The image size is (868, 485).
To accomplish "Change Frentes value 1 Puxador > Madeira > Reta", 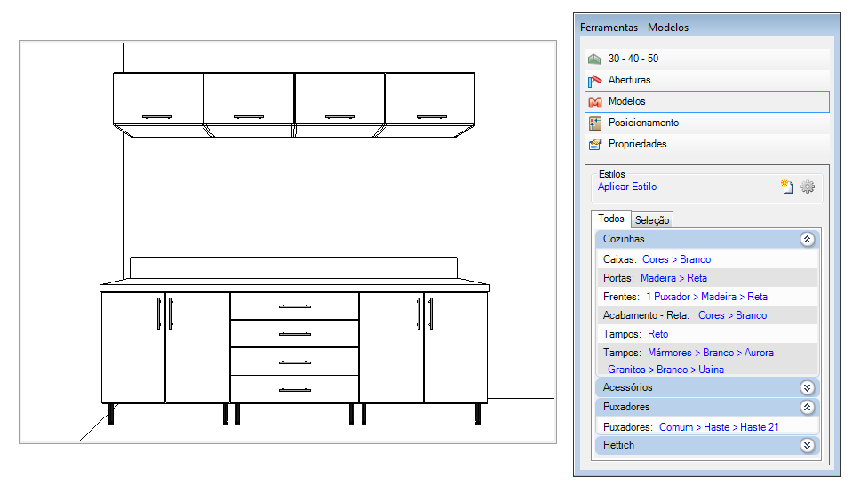I will [707, 297].
